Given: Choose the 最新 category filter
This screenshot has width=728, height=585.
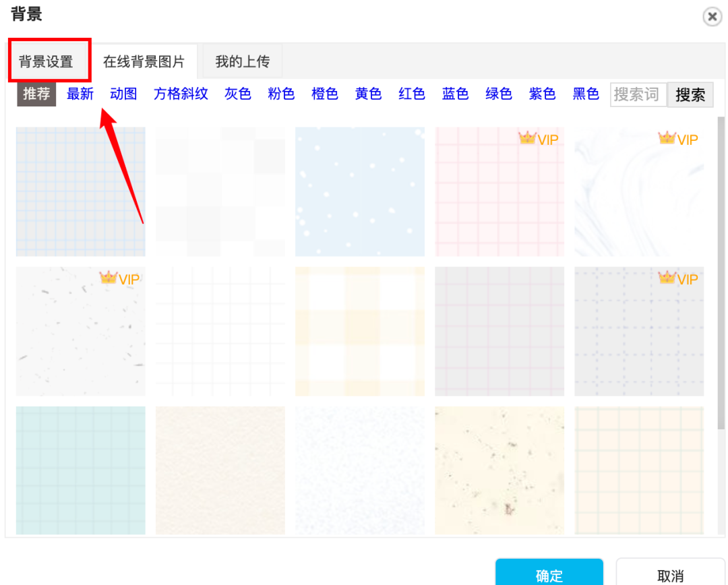Looking at the screenshot, I should (80, 94).
